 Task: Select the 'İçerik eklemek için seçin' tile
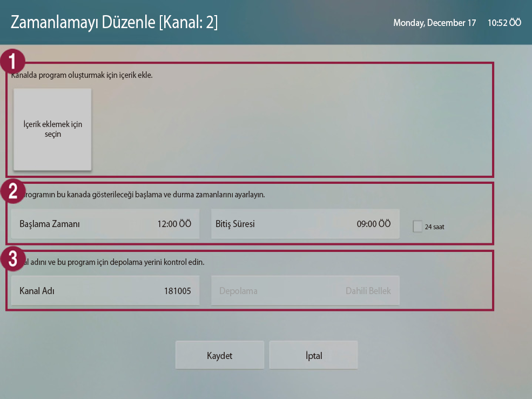click(x=52, y=129)
